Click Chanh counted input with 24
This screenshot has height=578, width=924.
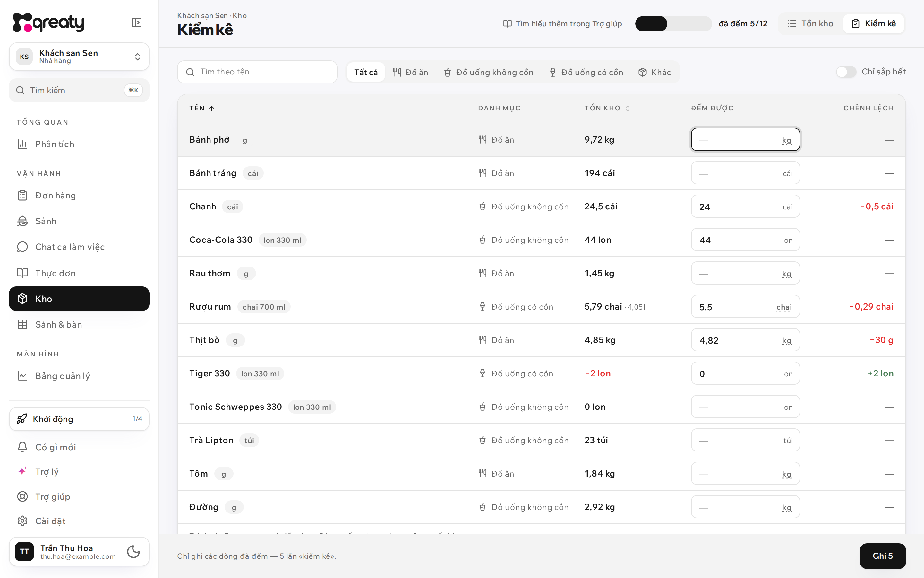point(745,206)
